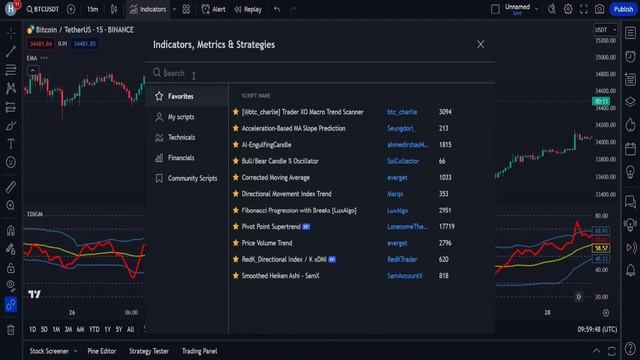
Task: Start bar Replay mode
Action: click(248, 9)
